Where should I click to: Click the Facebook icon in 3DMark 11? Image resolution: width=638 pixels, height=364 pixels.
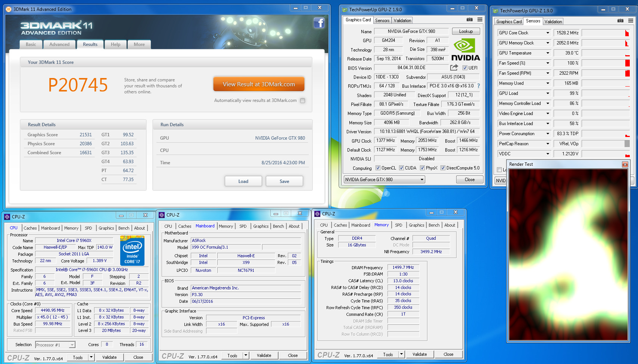(x=319, y=23)
